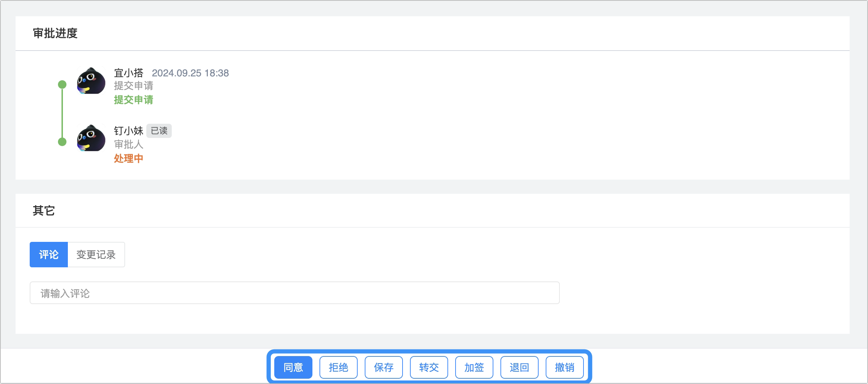Viewport: 868px width, 384px height.
Task: Reject using the 拒绝 button
Action: coord(339,367)
